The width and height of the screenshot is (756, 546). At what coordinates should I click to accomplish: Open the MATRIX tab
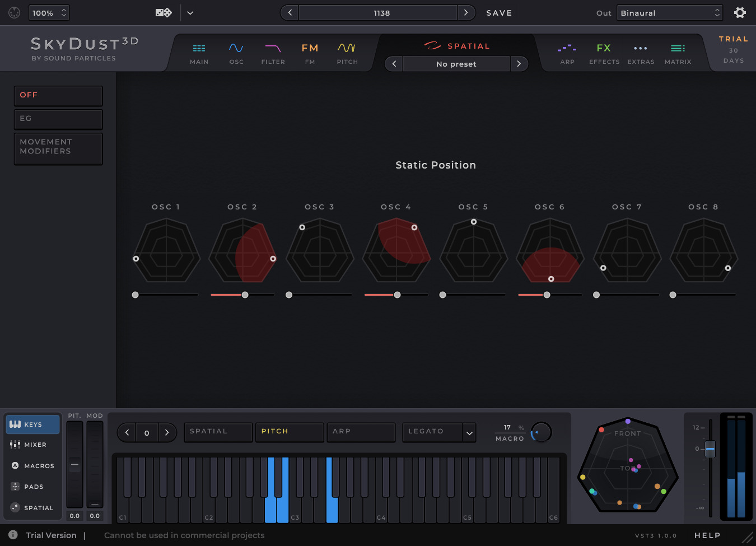pyautogui.click(x=678, y=54)
